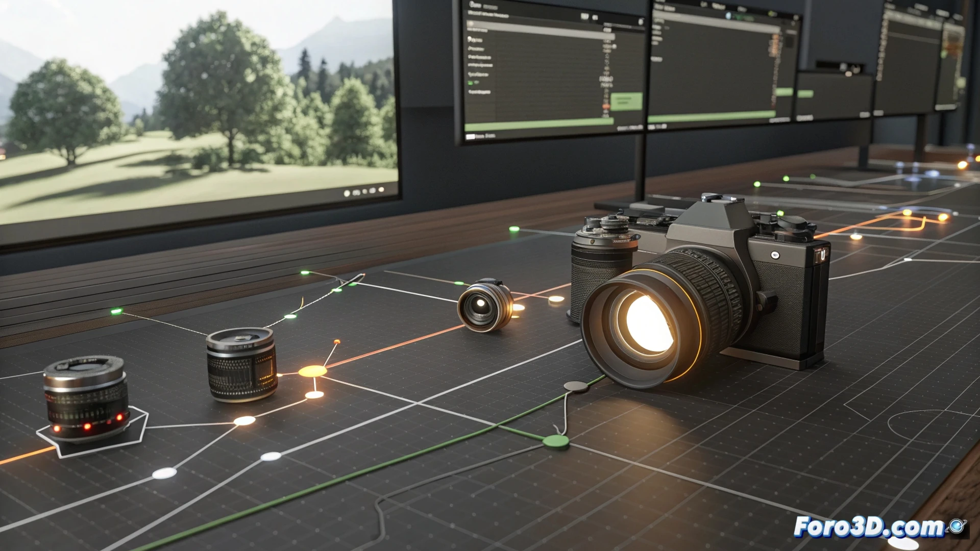Click the header label on the middle monitor
Viewport: 980px width, 551px height.
pos(666,8)
